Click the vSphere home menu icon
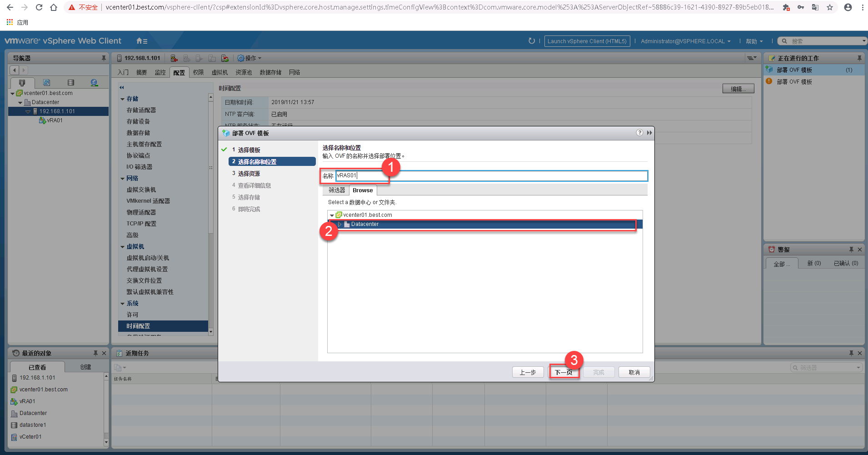 pos(142,41)
